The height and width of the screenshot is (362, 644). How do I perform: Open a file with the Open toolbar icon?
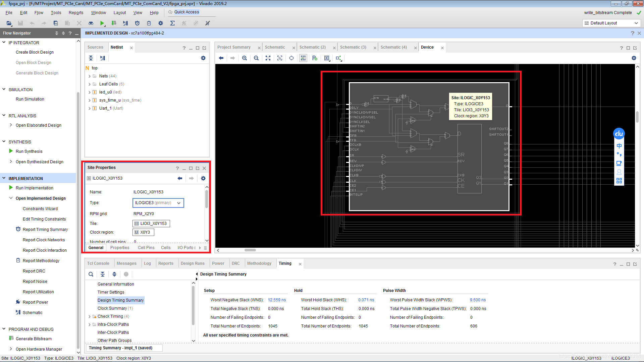pos(9,23)
